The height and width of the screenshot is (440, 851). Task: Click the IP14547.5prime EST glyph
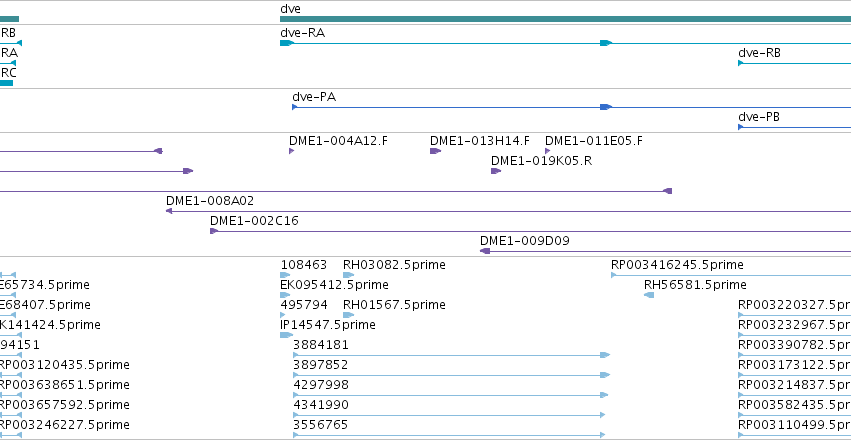click(286, 335)
